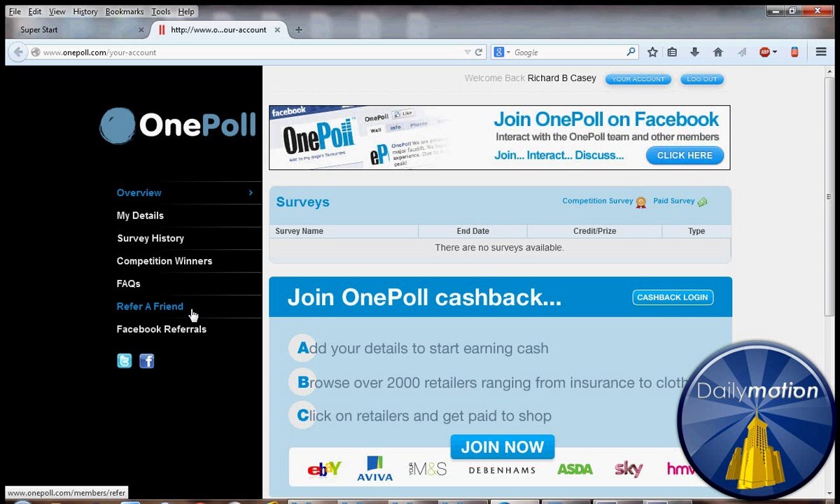This screenshot has width=840, height=504.
Task: Click the OnePoll logo
Action: [x=178, y=126]
